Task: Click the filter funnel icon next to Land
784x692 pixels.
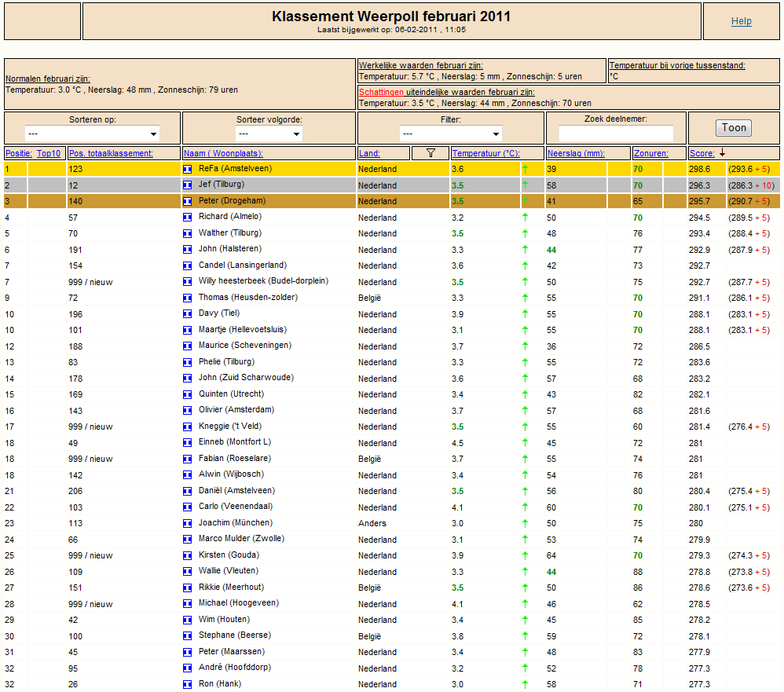Action: click(430, 153)
